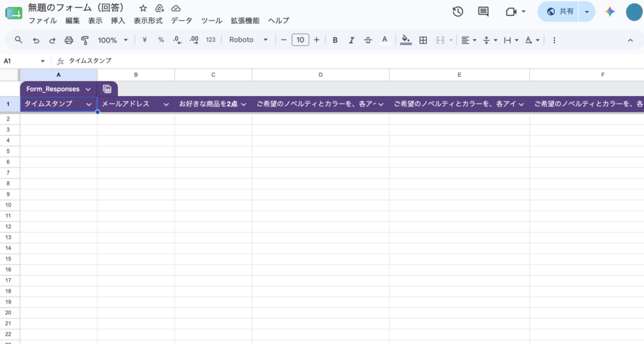Undo the last action

click(36, 40)
